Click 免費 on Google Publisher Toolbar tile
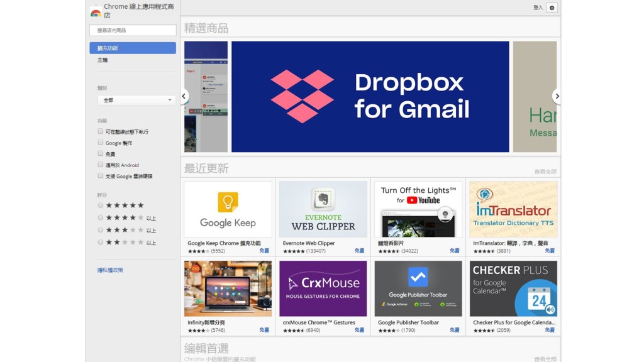 coord(454,330)
